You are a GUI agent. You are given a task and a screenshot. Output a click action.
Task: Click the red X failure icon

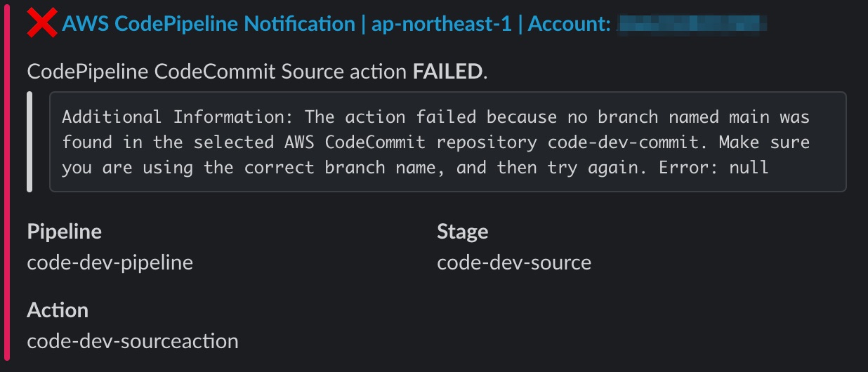42,23
